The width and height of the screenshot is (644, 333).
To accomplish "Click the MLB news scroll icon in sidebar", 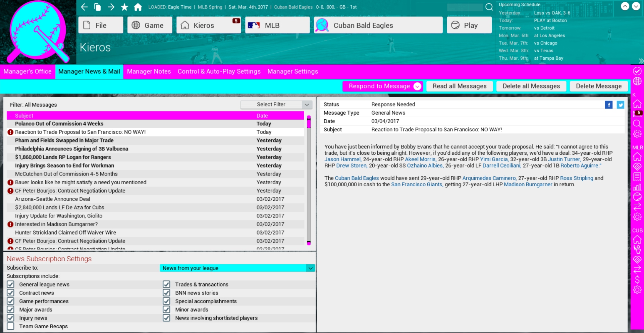I will point(637,177).
